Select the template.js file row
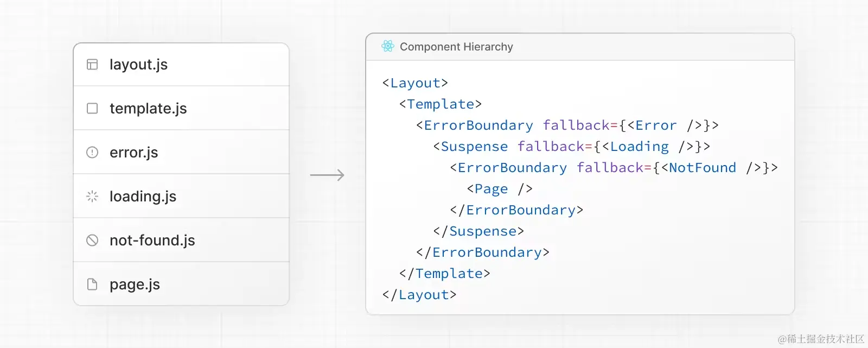This screenshot has width=868, height=348. [181, 109]
